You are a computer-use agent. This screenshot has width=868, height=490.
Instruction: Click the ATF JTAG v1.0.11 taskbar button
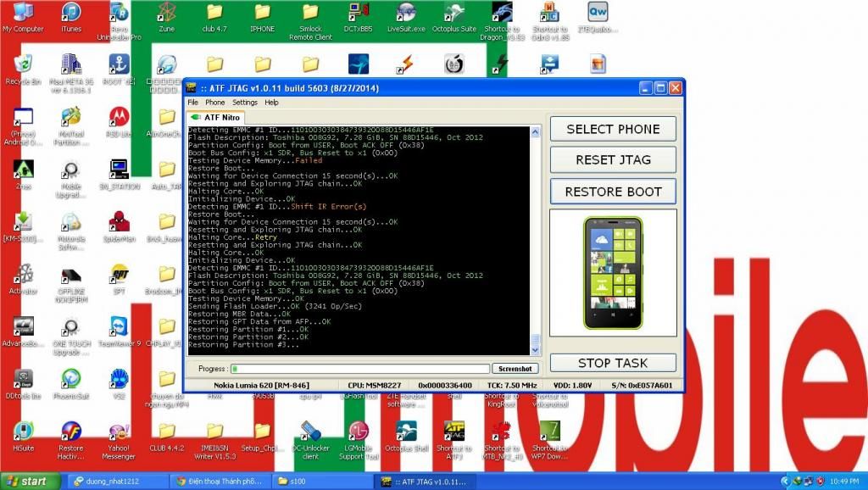click(426, 482)
